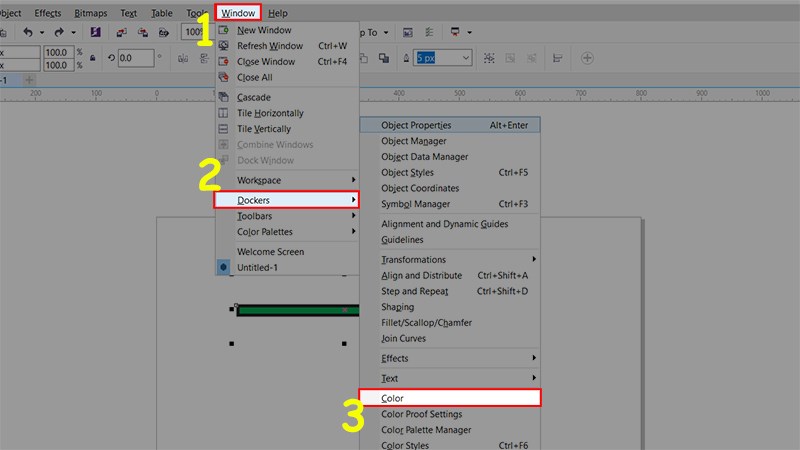Open the redo history dropdown arrow

point(73,33)
